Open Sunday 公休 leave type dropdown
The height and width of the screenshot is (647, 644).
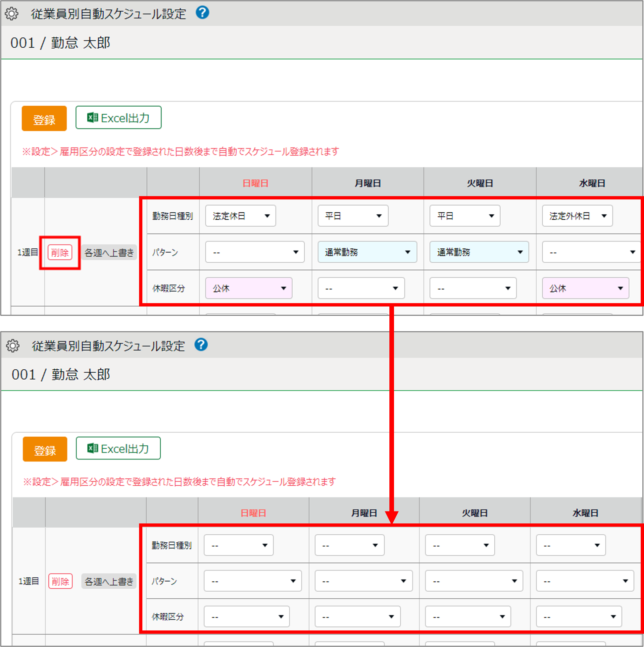tap(248, 288)
